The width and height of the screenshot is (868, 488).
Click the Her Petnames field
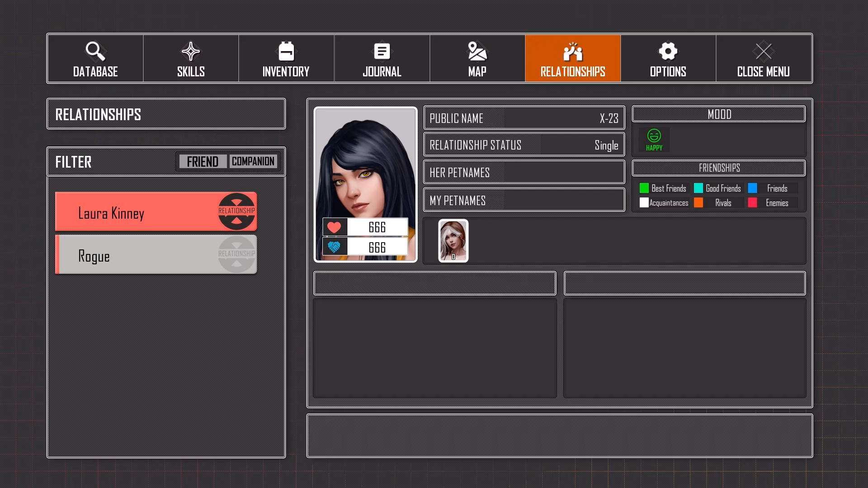pyautogui.click(x=524, y=172)
